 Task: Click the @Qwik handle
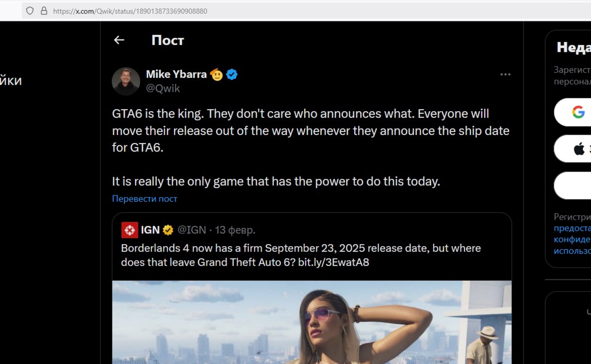coord(163,89)
